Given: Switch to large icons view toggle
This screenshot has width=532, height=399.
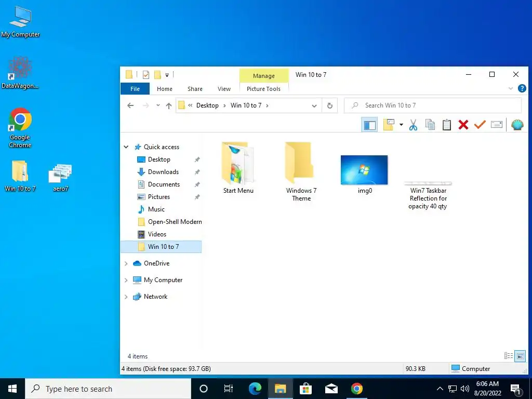Looking at the screenshot, I should [520, 356].
